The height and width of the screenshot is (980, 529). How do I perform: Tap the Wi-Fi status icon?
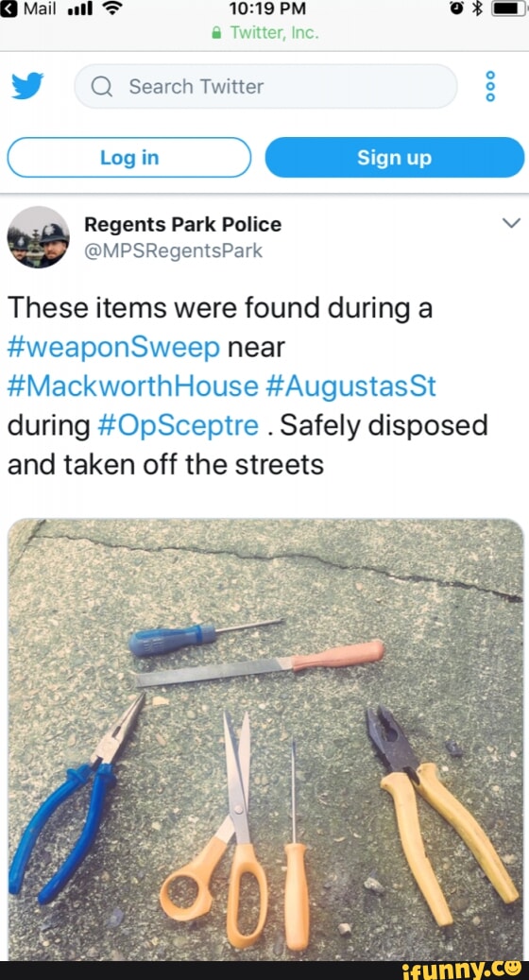click(111, 9)
